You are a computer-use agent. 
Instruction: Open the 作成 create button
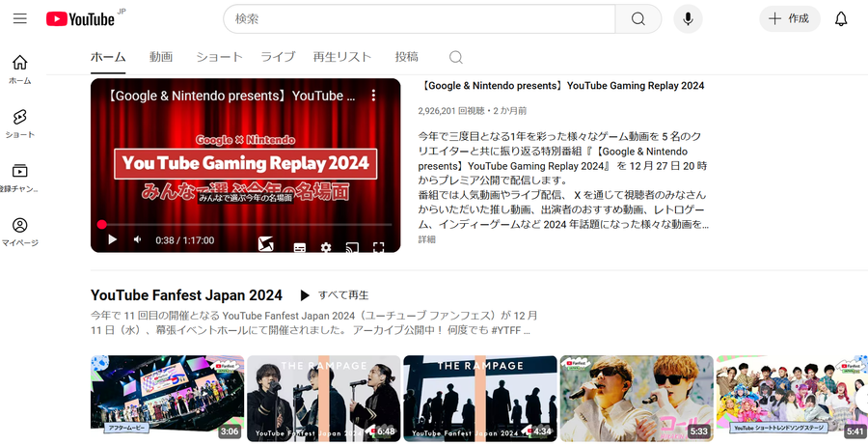789,19
